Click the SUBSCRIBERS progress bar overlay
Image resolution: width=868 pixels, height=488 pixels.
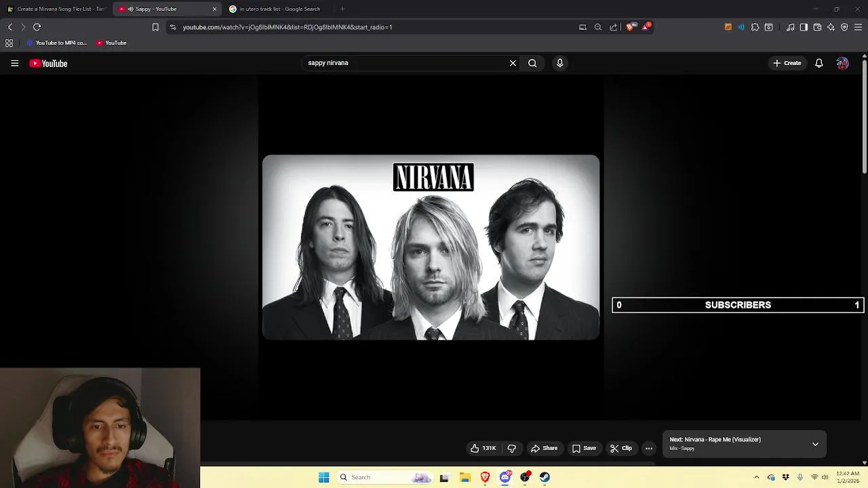click(x=738, y=305)
